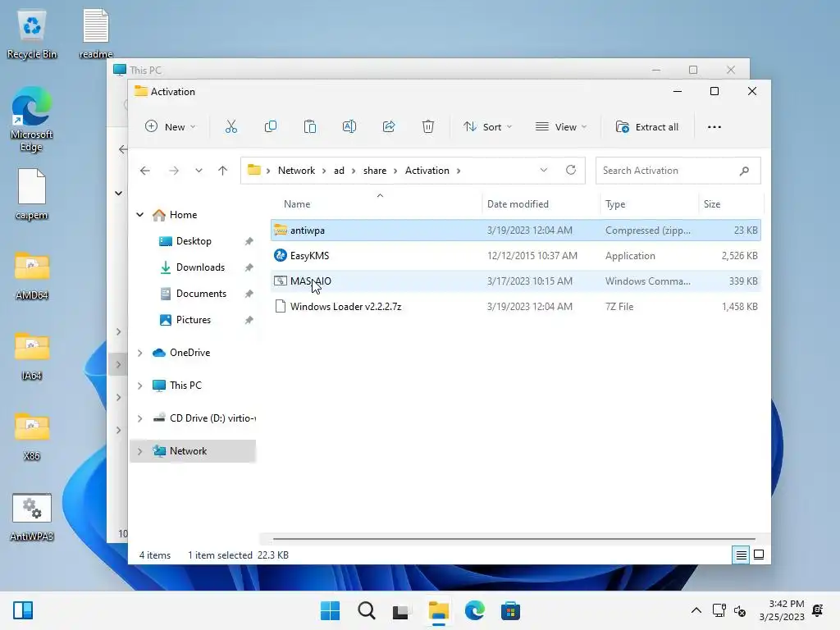Select the AMD64 desktop folder
Image resolution: width=840 pixels, height=630 pixels.
32,276
